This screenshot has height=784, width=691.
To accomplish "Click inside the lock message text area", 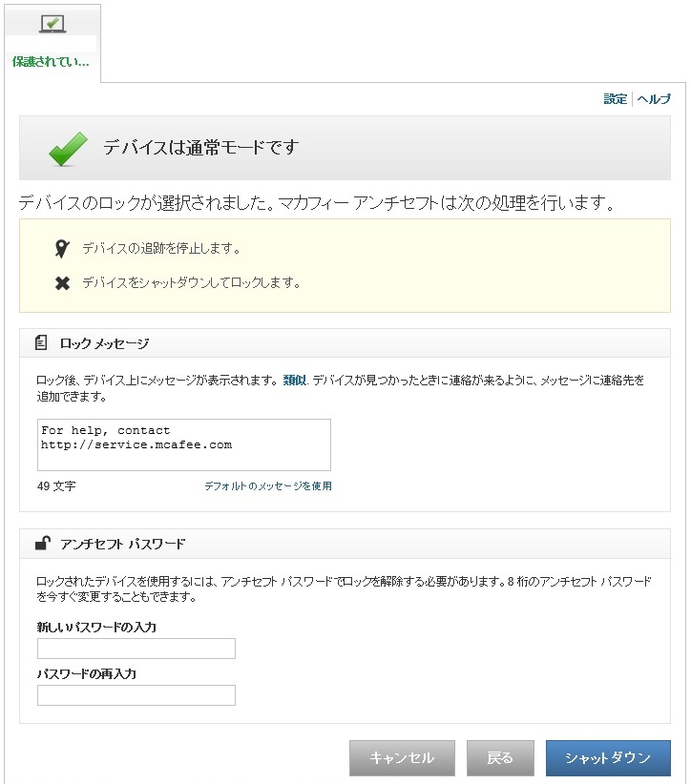I will click(x=183, y=444).
